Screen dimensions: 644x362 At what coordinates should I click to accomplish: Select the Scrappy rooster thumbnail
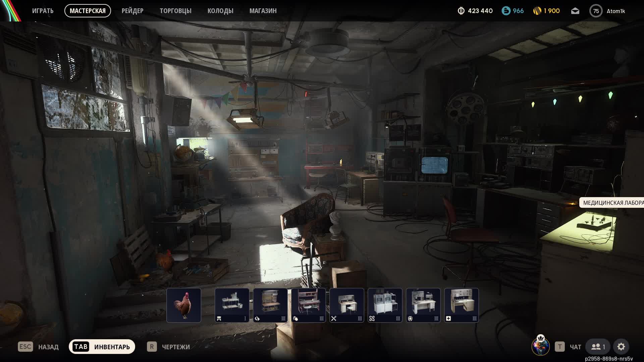[x=184, y=305]
